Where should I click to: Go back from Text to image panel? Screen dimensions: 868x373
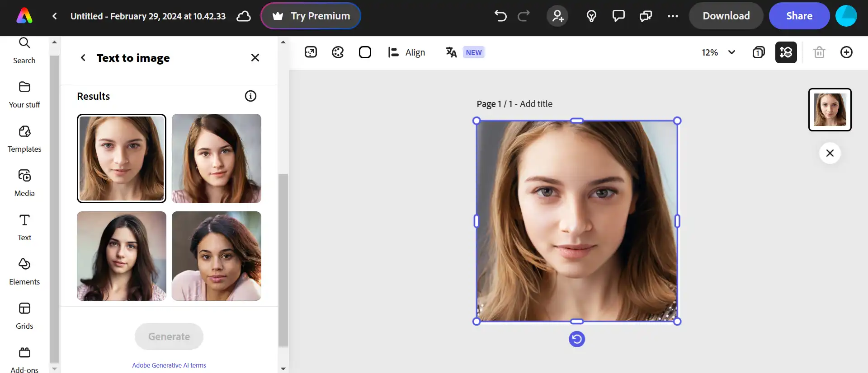tap(83, 58)
